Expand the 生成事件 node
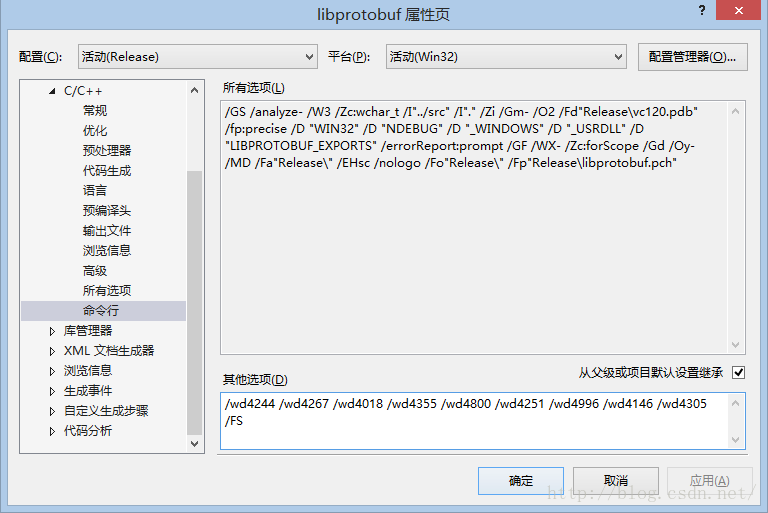 [x=52, y=391]
